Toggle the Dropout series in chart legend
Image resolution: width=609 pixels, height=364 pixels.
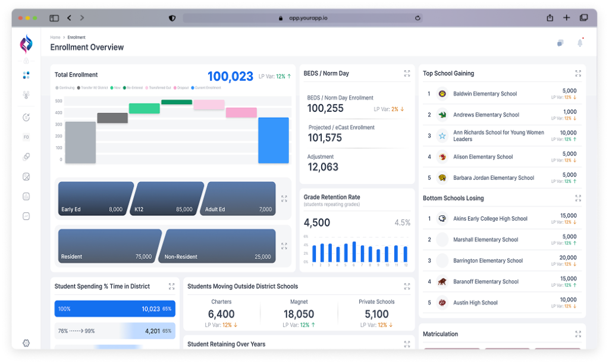click(x=183, y=88)
